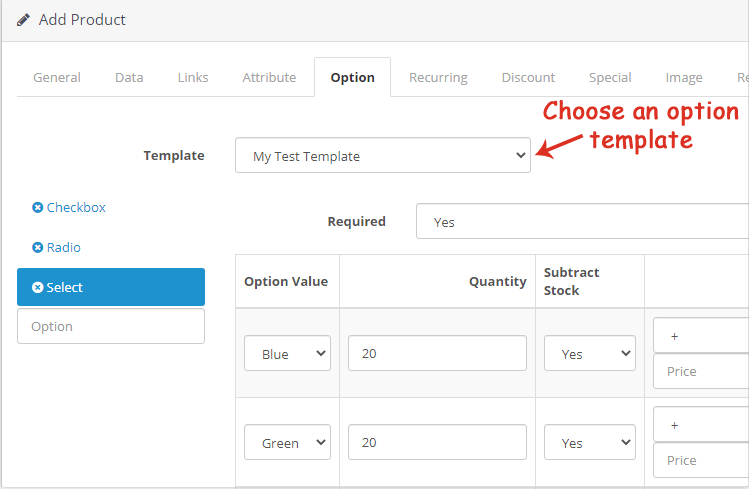Viewport: 749px width, 489px height.
Task: Open the Recurring tab
Action: (x=438, y=77)
